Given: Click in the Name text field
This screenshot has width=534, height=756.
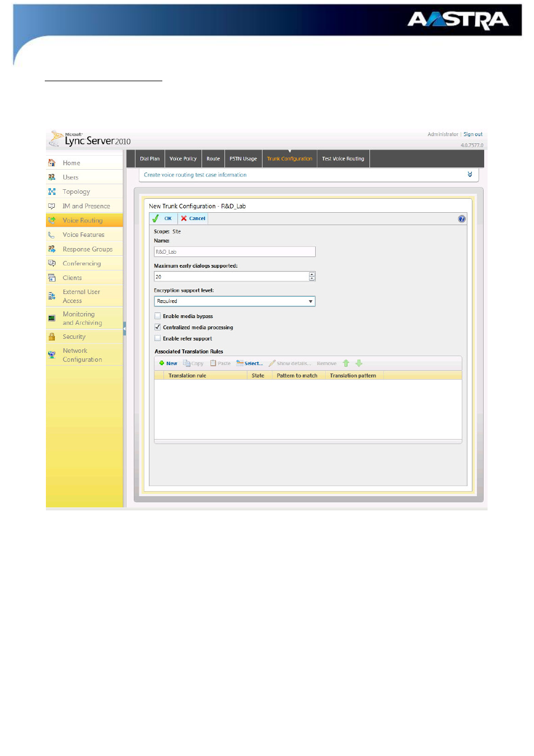Looking at the screenshot, I should click(x=235, y=252).
